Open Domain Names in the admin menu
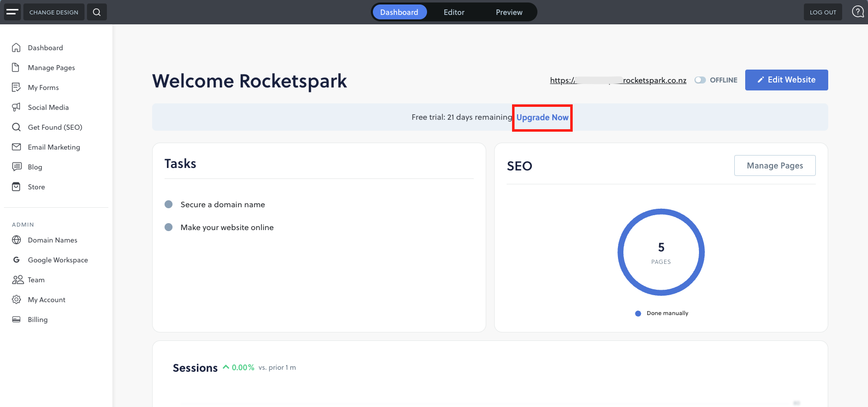The image size is (868, 407). click(x=53, y=240)
